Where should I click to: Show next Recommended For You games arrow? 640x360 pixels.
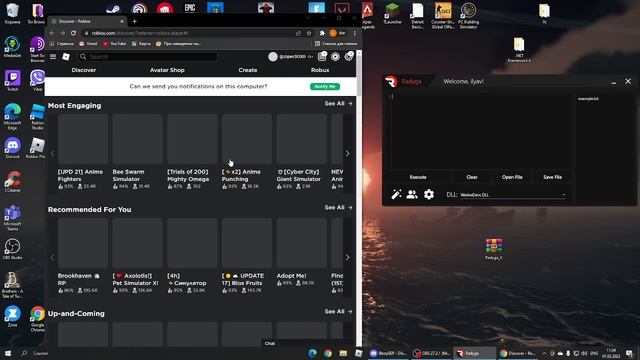(x=347, y=258)
